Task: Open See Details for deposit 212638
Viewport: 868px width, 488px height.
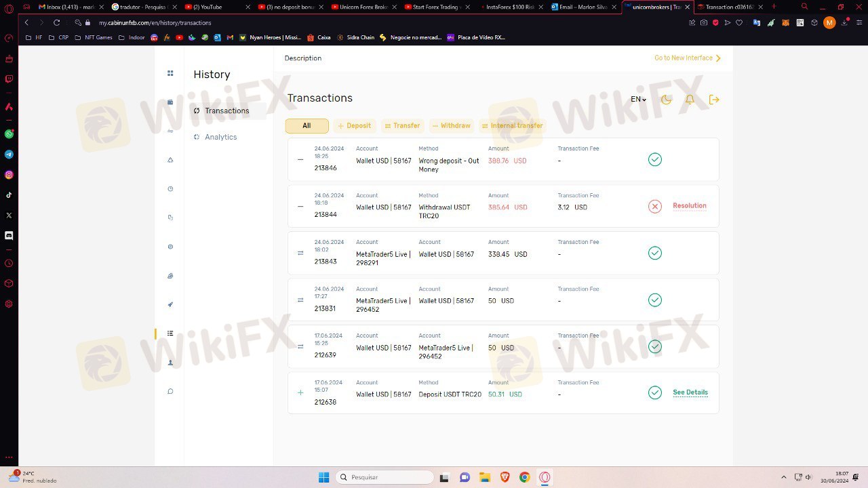Action: [690, 392]
